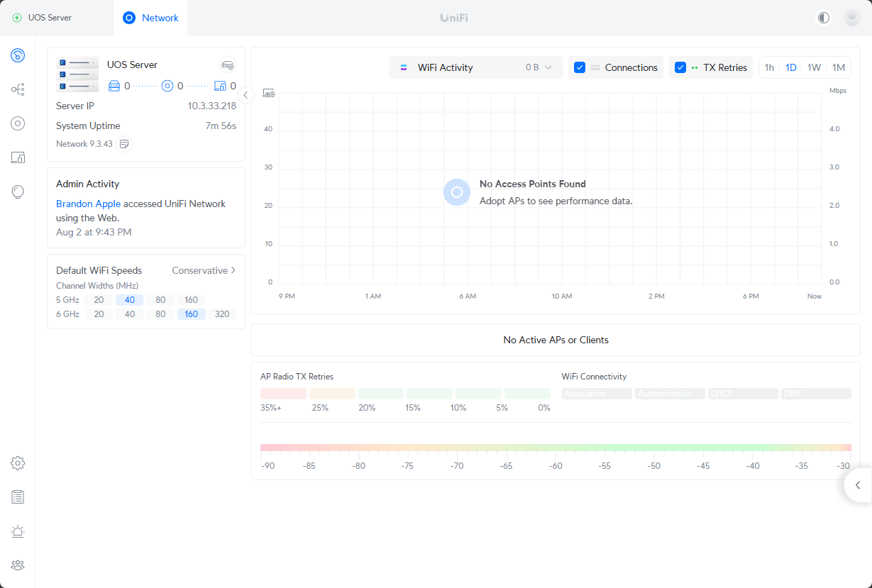The image size is (872, 588).
Task: Select the 1h time range
Action: [769, 67]
